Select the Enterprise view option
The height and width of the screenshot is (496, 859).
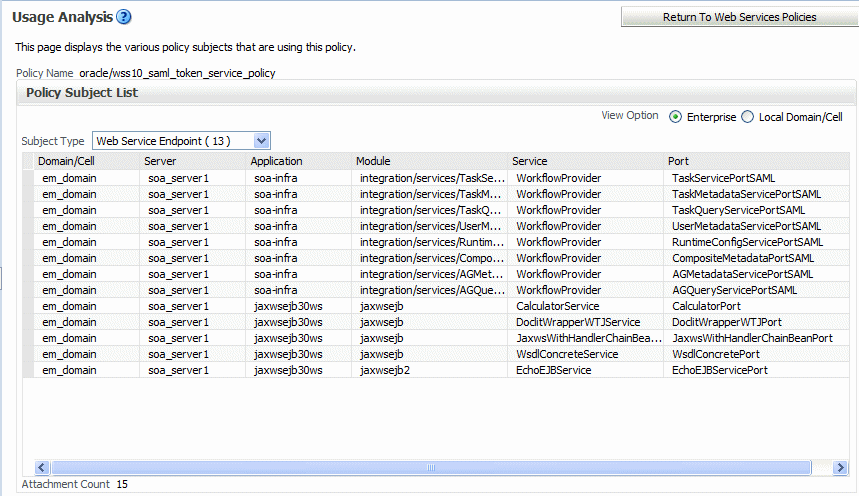(x=675, y=117)
